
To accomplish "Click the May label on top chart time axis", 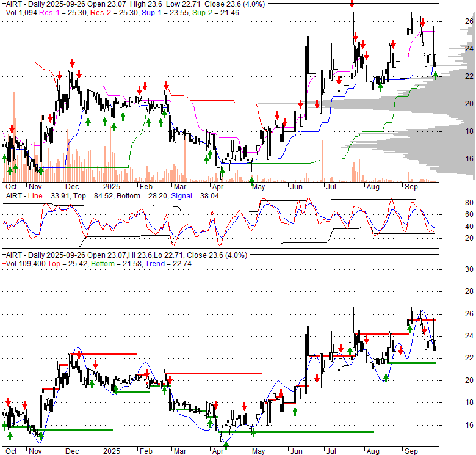I will [258, 187].
